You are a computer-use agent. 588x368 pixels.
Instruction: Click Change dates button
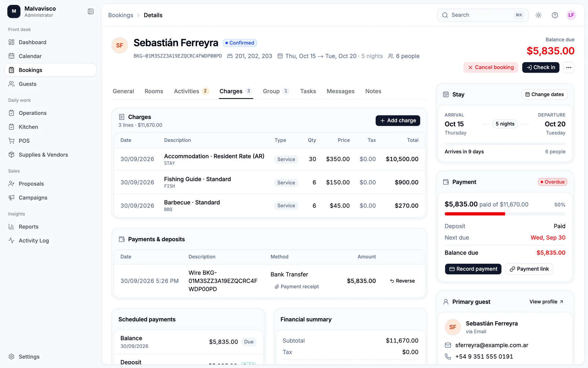point(545,94)
